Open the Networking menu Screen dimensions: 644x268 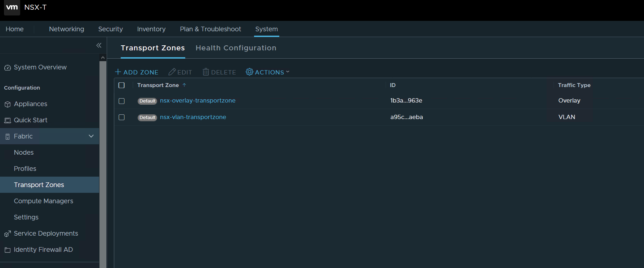click(x=67, y=29)
